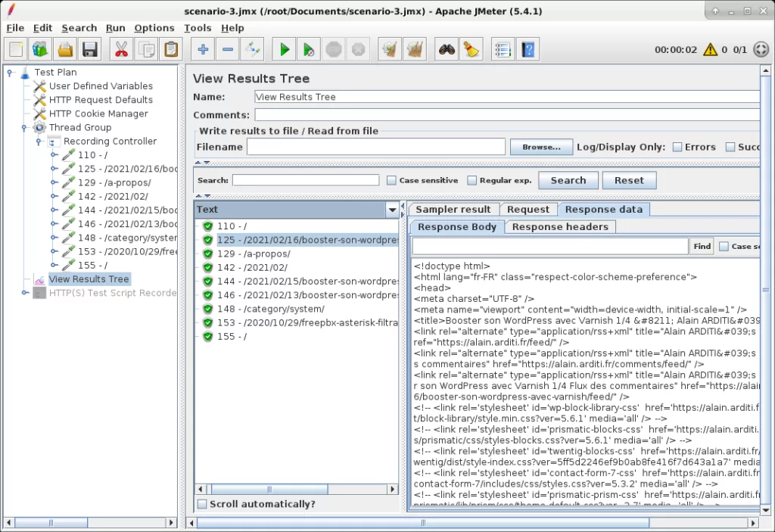
Task: Cut selected element with scissors icon
Action: (x=121, y=49)
